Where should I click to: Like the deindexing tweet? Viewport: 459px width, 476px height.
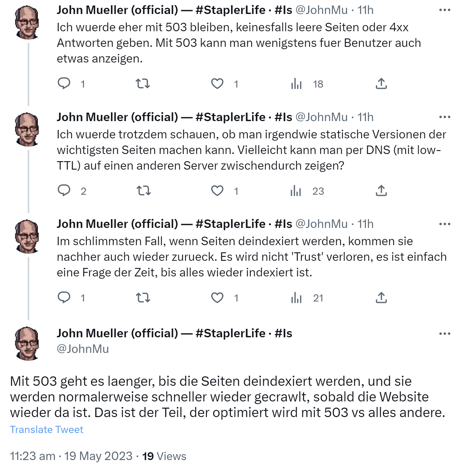point(217,297)
